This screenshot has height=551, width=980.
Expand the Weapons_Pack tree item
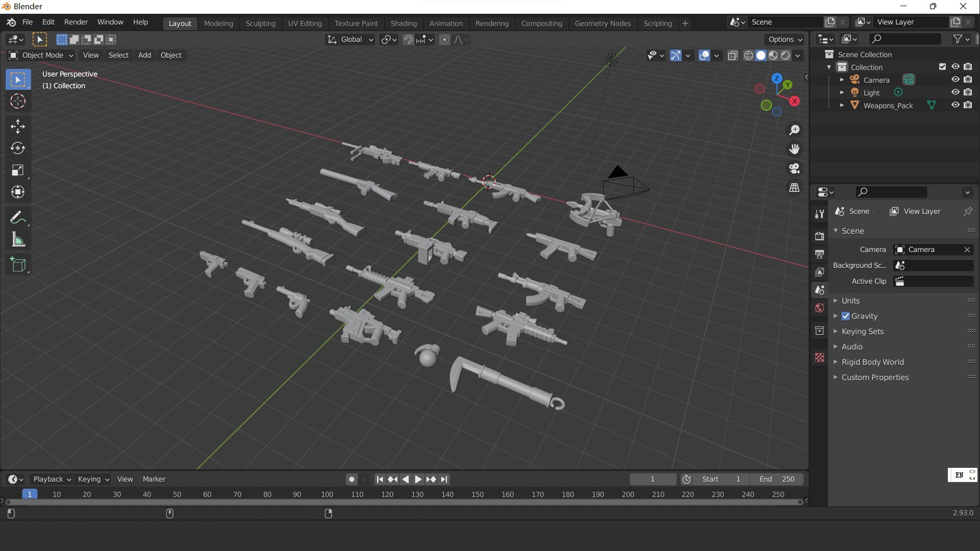(842, 105)
